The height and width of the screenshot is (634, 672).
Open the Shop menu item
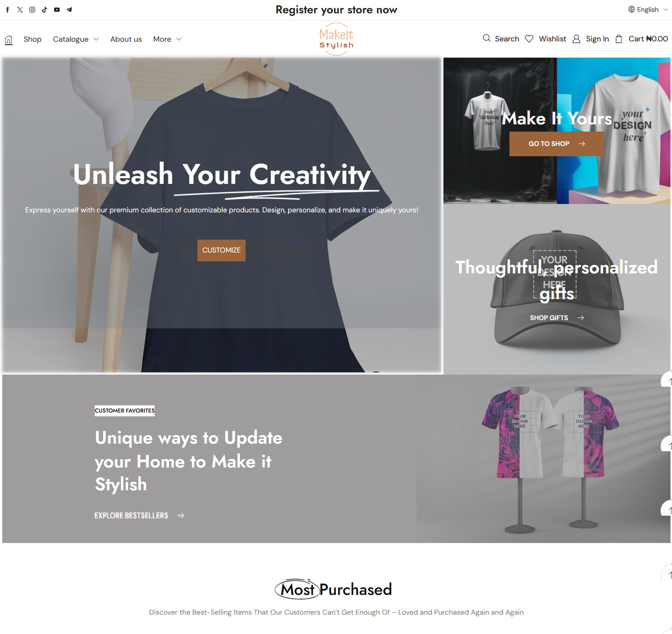click(32, 39)
